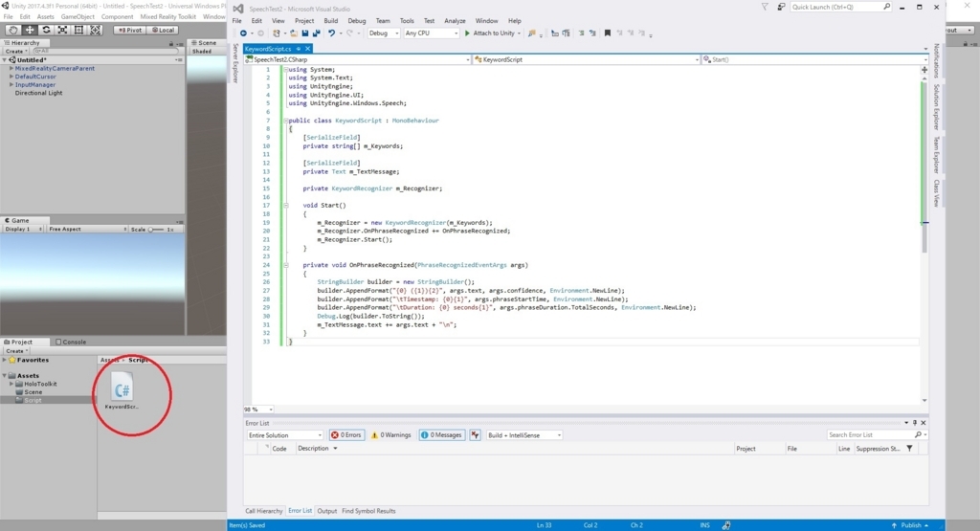Open the Build menu in Visual Studio
The image size is (980, 531).
pyautogui.click(x=330, y=21)
